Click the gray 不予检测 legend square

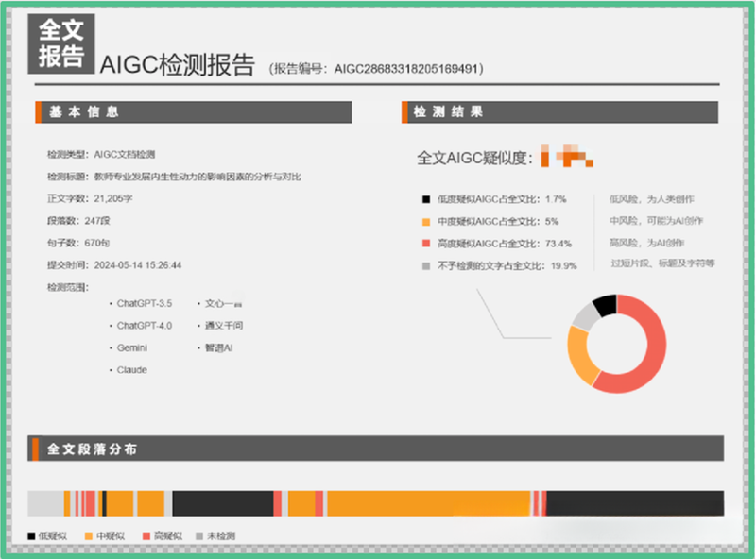pos(426,265)
